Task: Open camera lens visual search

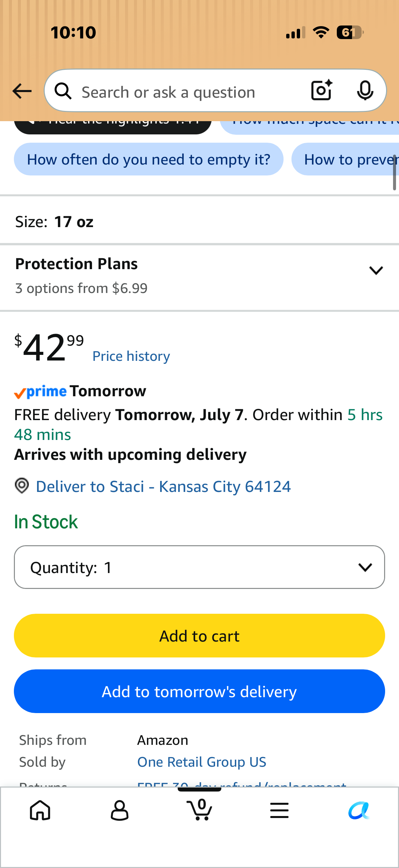Action: (322, 90)
